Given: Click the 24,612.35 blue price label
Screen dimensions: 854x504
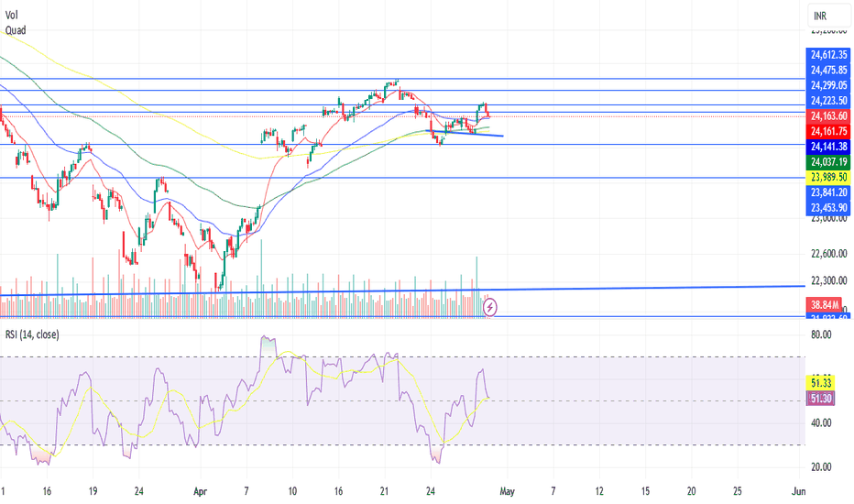Looking at the screenshot, I should tap(827, 55).
